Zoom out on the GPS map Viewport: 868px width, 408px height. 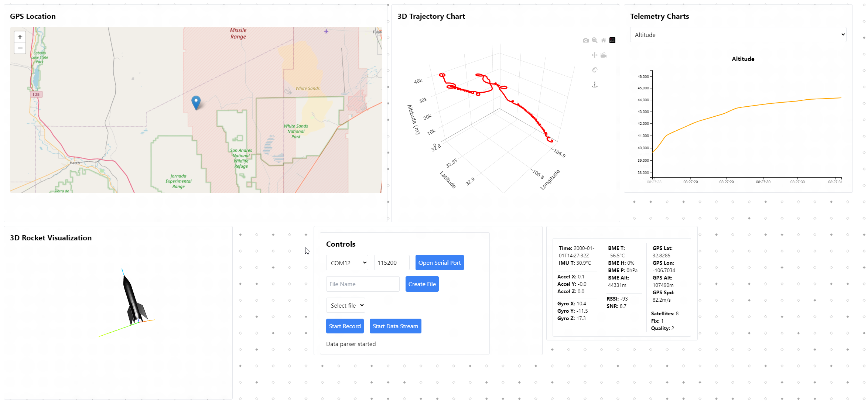click(x=20, y=48)
